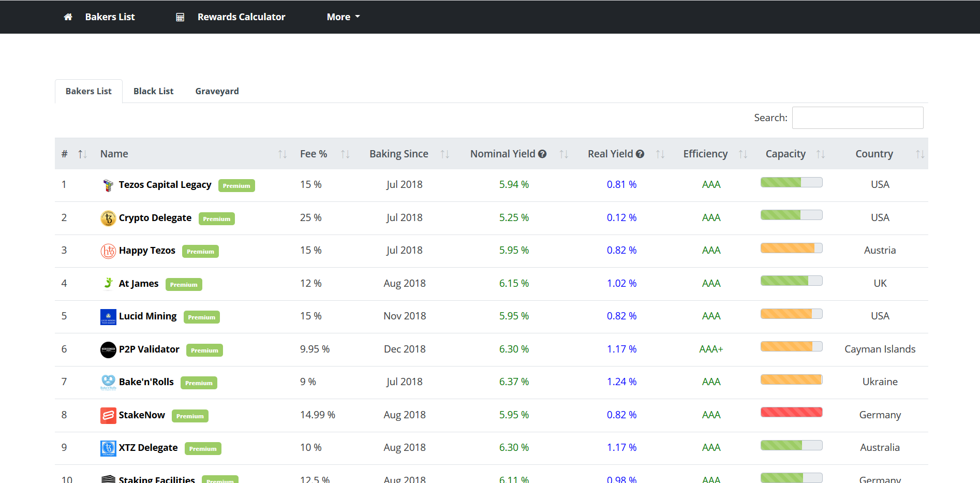Sort the table by Name arrows

tap(283, 154)
